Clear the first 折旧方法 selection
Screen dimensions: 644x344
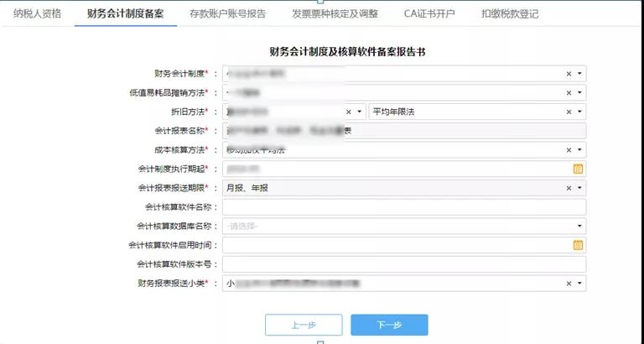(x=348, y=112)
